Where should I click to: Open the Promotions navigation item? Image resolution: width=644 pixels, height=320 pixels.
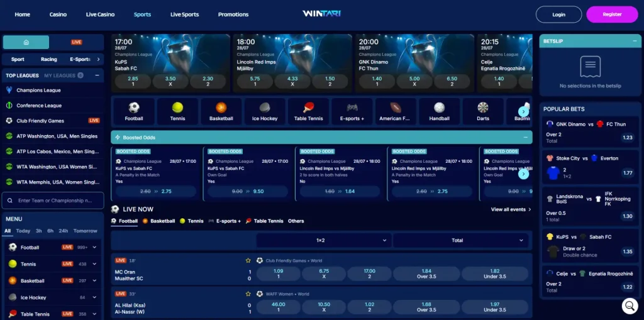(233, 14)
